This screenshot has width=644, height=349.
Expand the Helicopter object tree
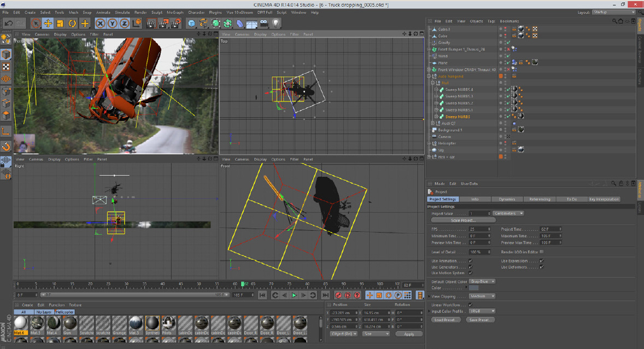(x=429, y=143)
